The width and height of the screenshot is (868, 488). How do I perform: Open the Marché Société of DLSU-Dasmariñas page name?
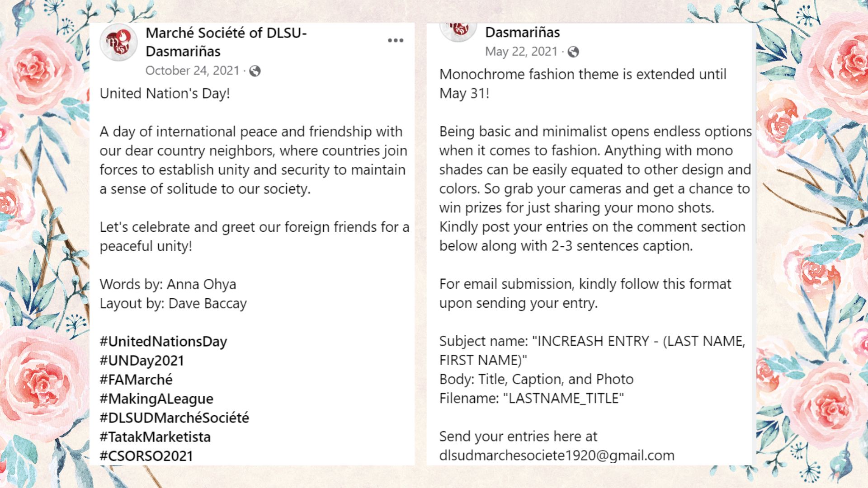pyautogui.click(x=226, y=42)
